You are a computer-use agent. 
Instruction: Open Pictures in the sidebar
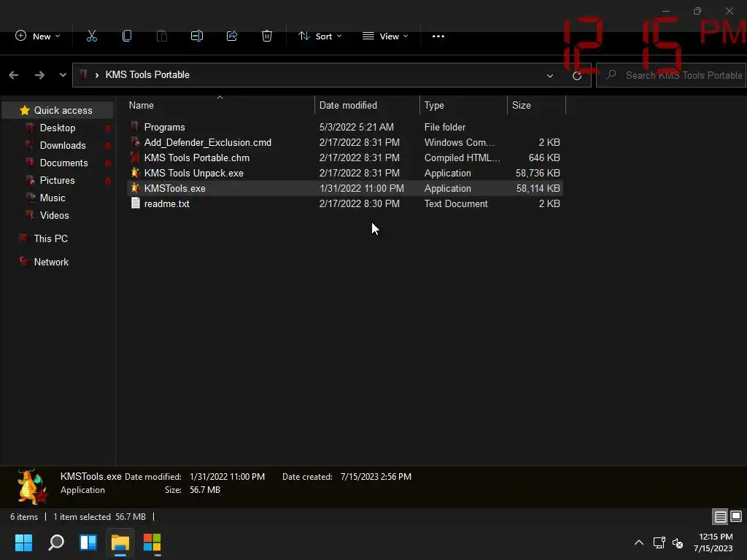point(57,180)
